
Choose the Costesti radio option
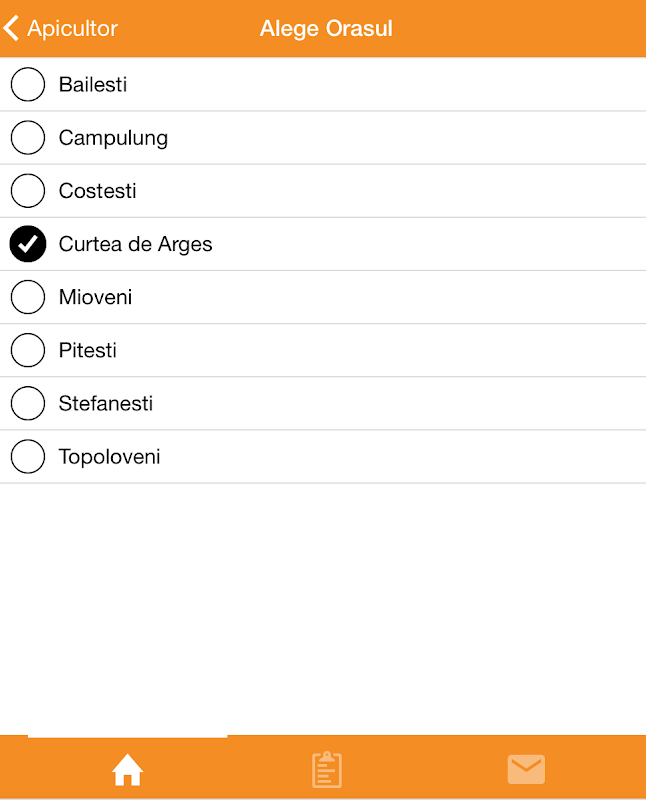(28, 191)
